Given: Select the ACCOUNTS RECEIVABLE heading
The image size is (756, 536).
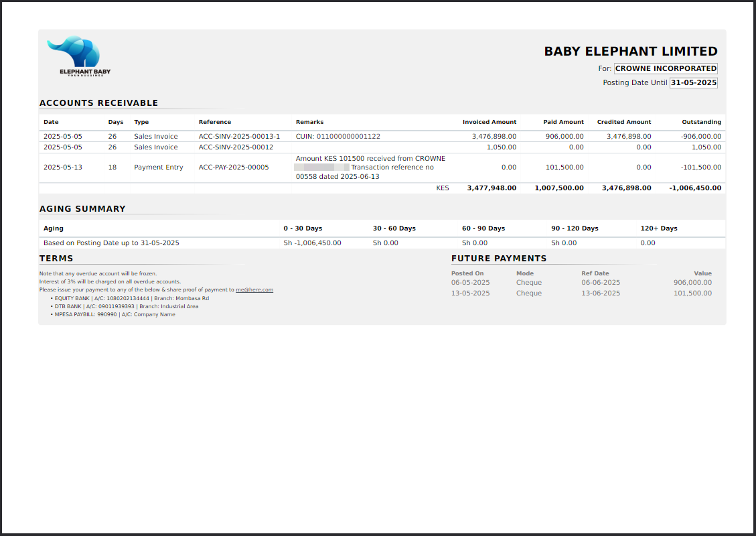Looking at the screenshot, I should point(99,103).
